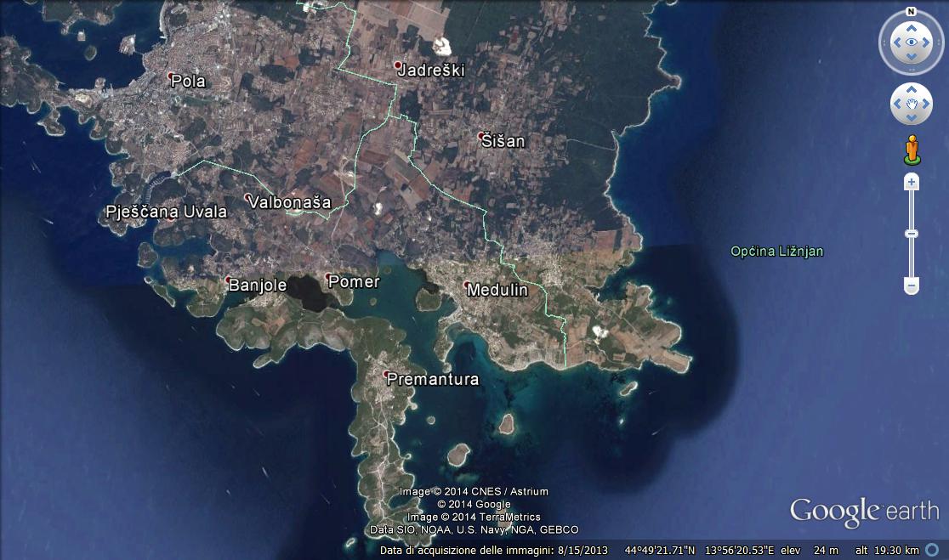Click the Image © 2014 TerraMetrics credit
Screen dimensions: 949x560
click(474, 517)
